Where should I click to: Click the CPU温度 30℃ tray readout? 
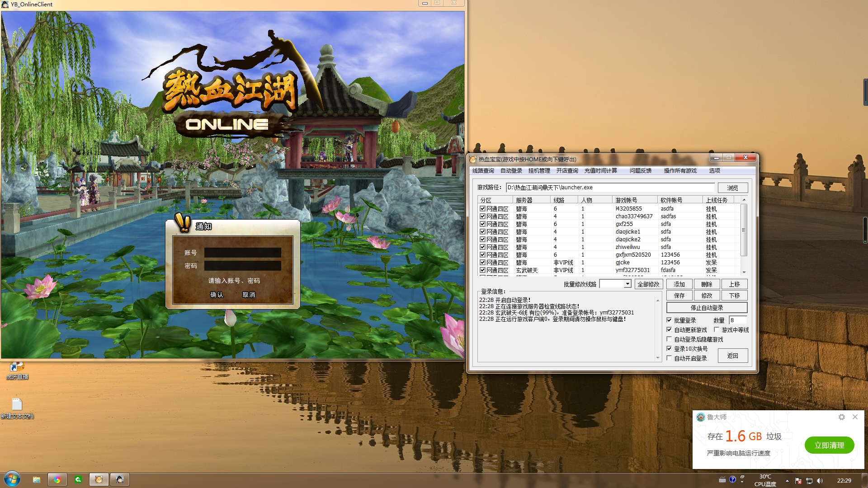(x=765, y=480)
